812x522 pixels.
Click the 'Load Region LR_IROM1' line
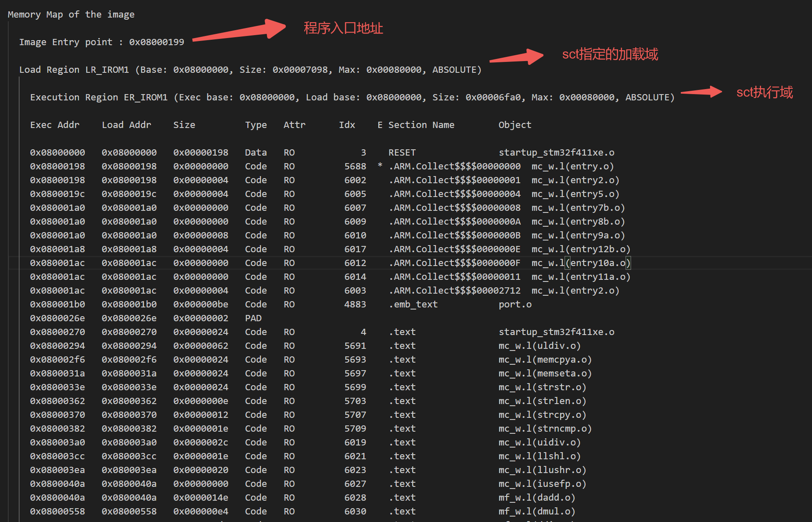pyautogui.click(x=250, y=70)
